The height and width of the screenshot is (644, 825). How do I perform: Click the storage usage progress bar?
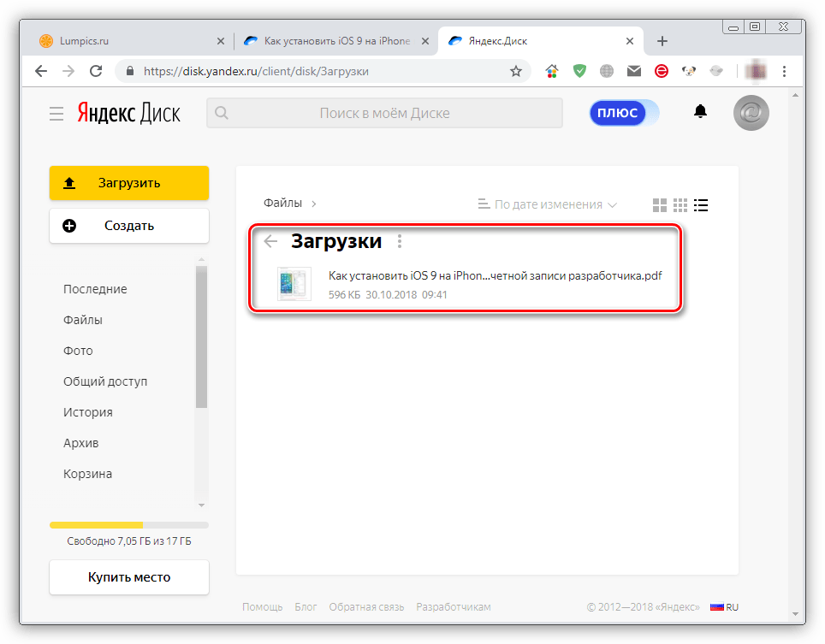pyautogui.click(x=129, y=525)
